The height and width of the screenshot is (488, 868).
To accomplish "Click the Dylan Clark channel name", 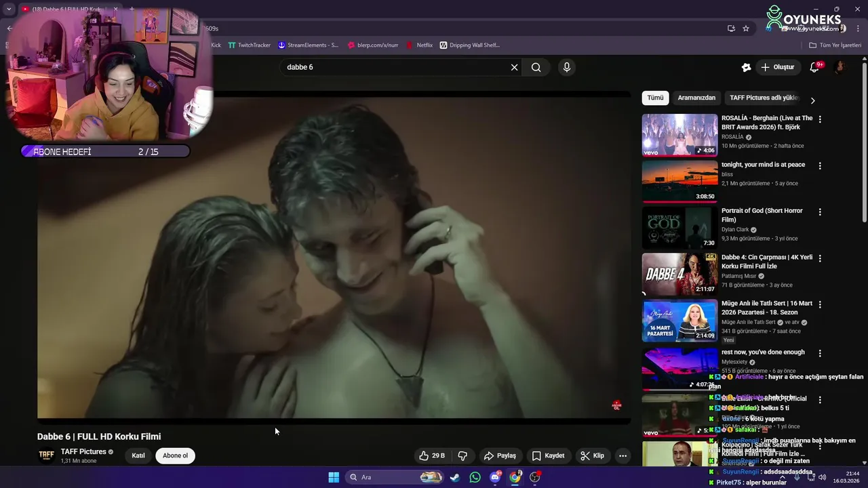I will click(x=735, y=230).
